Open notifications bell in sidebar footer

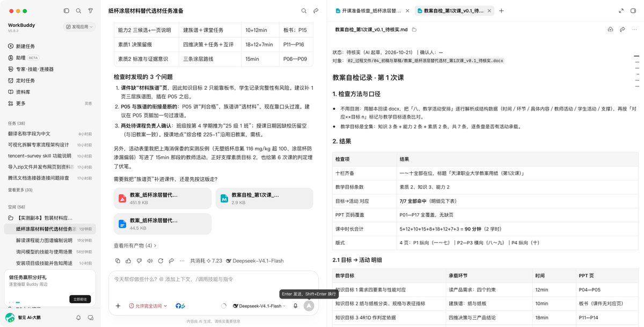click(78, 317)
